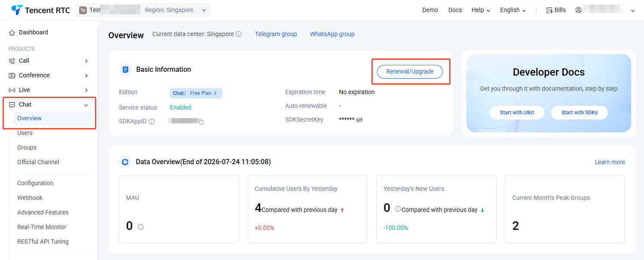The width and height of the screenshot is (644, 260).
Task: Open Configuration in sidebar
Action: [x=35, y=183]
